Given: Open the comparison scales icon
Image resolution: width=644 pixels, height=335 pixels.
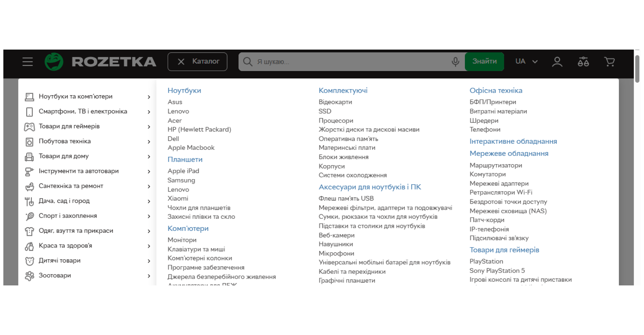Looking at the screenshot, I should click(x=583, y=62).
